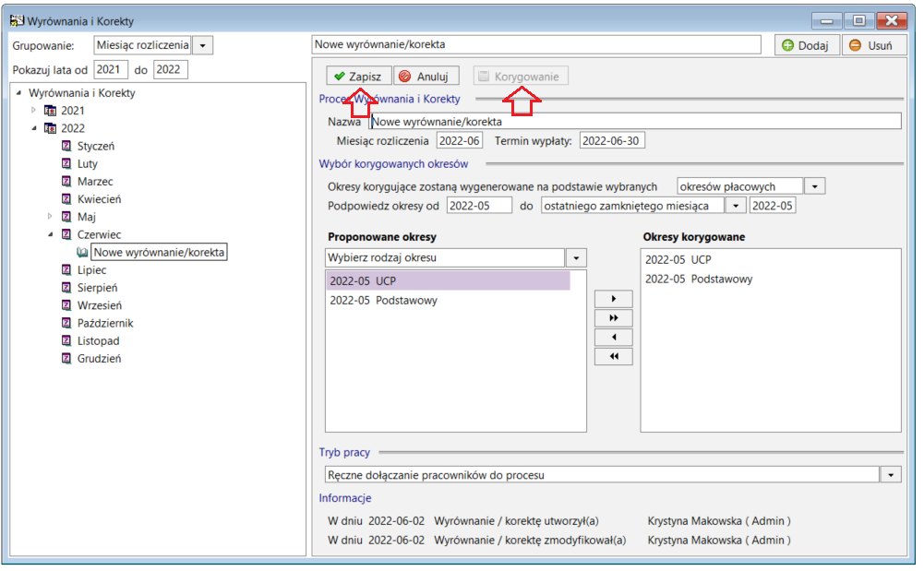Click the Podpowiedz okresy od field
Screen dimensions: 924x571
pos(479,206)
